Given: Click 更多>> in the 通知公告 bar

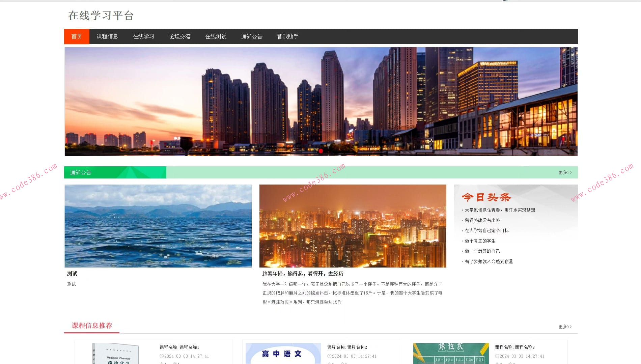Looking at the screenshot, I should click(565, 173).
